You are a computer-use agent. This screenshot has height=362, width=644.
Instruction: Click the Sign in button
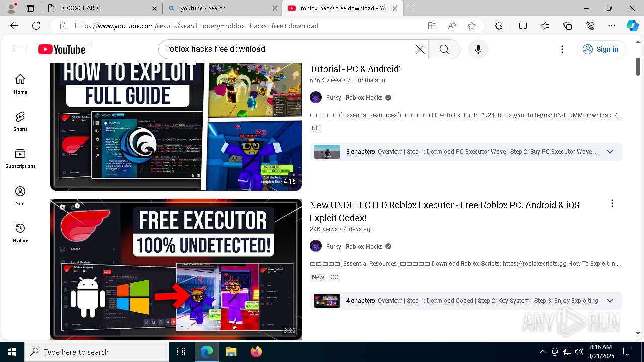click(601, 49)
